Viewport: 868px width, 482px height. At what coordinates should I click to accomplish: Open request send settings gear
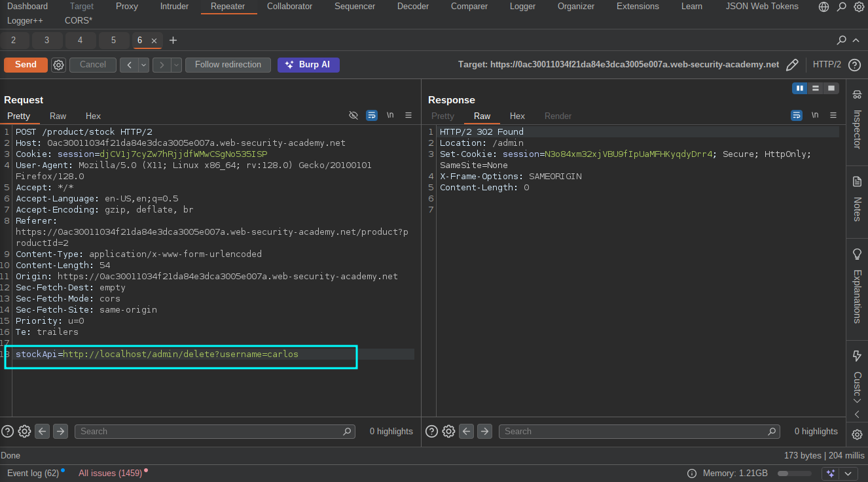click(x=59, y=65)
